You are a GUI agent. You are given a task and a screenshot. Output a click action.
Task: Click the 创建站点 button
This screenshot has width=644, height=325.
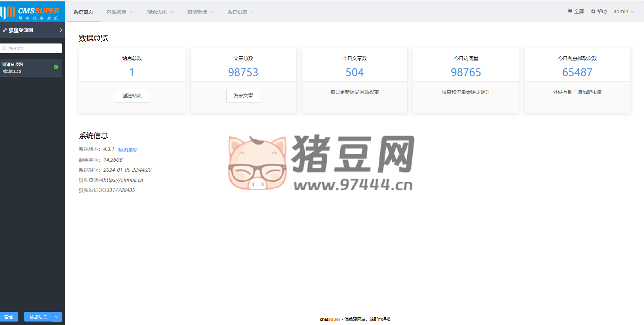coord(132,96)
